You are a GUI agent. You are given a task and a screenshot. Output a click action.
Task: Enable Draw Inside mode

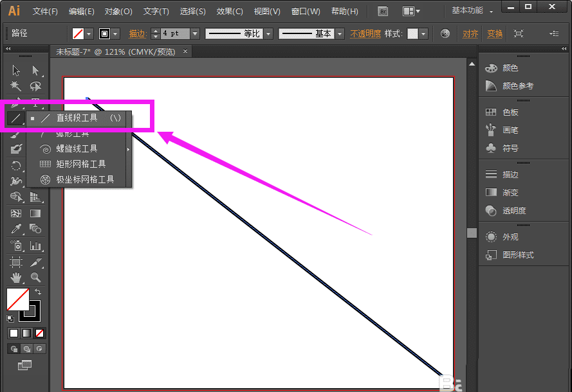tap(39, 349)
